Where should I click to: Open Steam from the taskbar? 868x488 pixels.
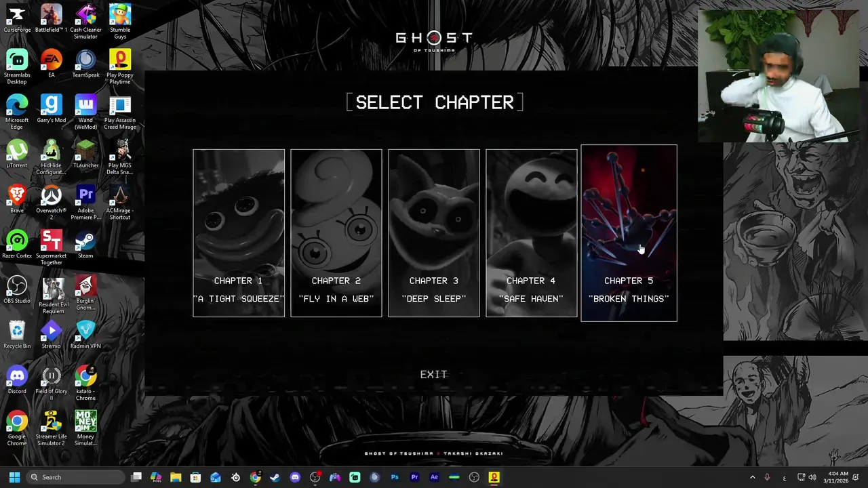275,477
